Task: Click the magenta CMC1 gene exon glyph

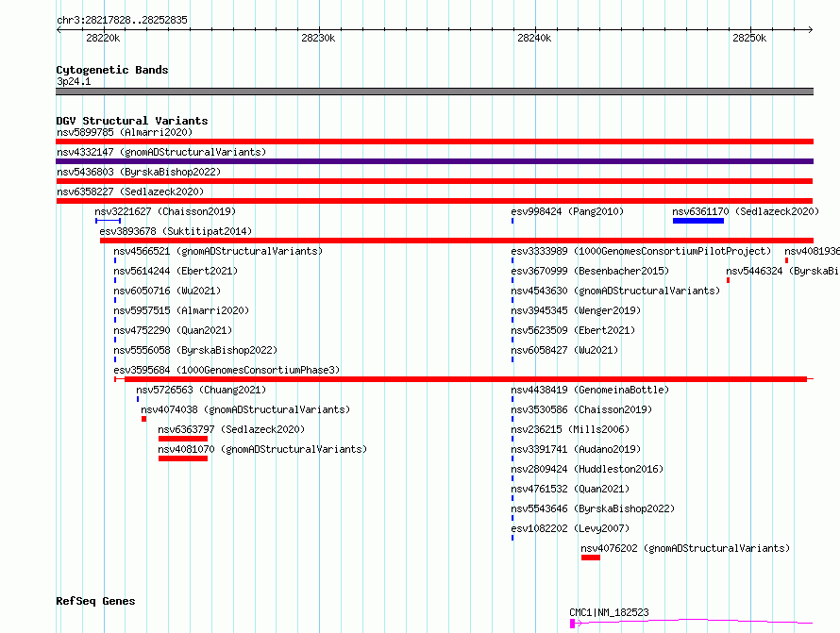Action: tap(572, 624)
